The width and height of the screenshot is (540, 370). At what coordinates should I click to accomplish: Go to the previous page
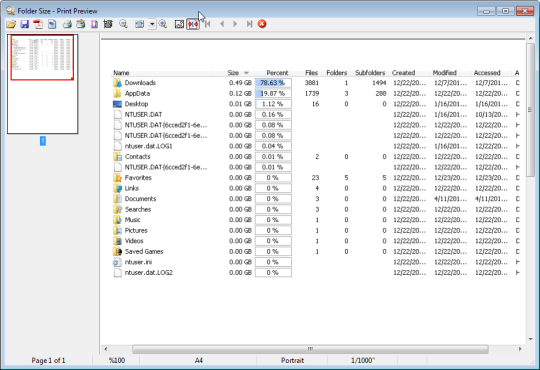pos(222,24)
